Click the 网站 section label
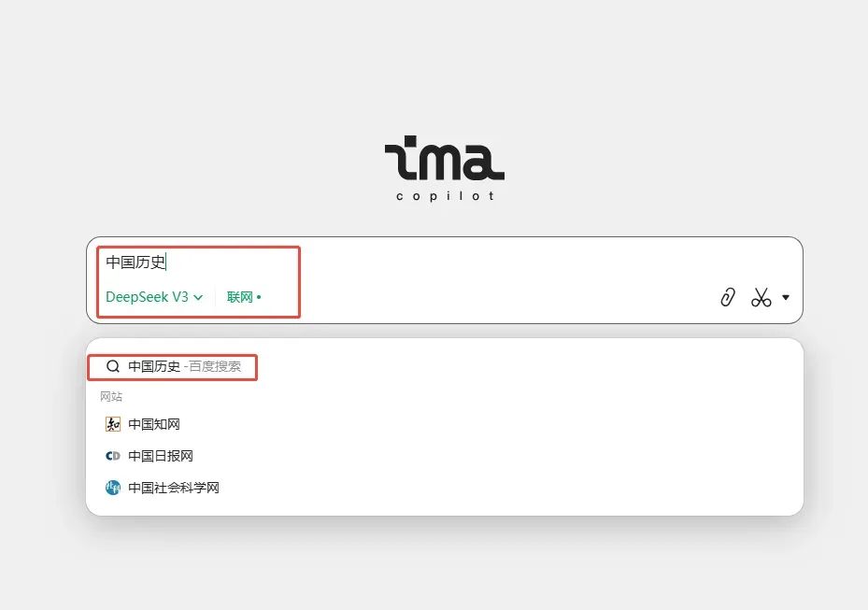 click(111, 397)
